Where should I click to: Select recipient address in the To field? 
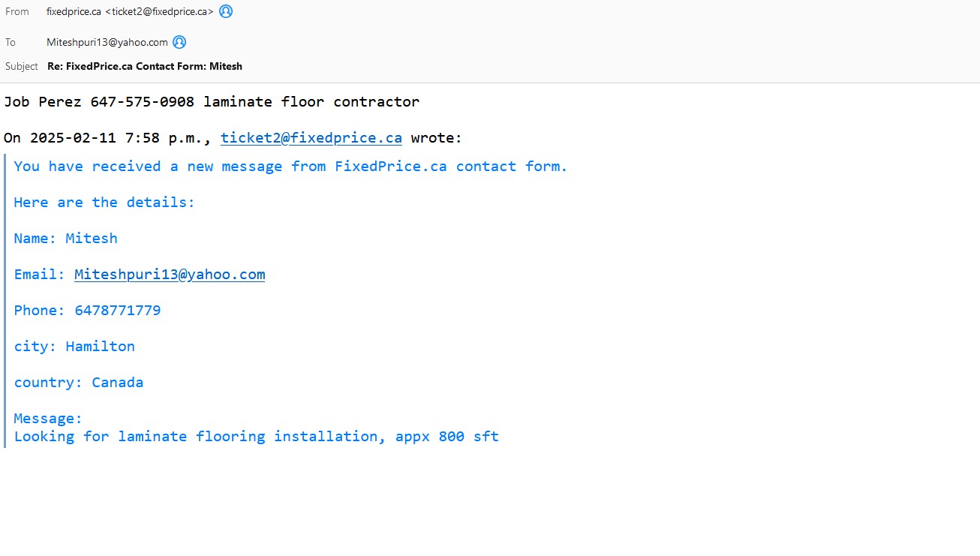point(107,43)
